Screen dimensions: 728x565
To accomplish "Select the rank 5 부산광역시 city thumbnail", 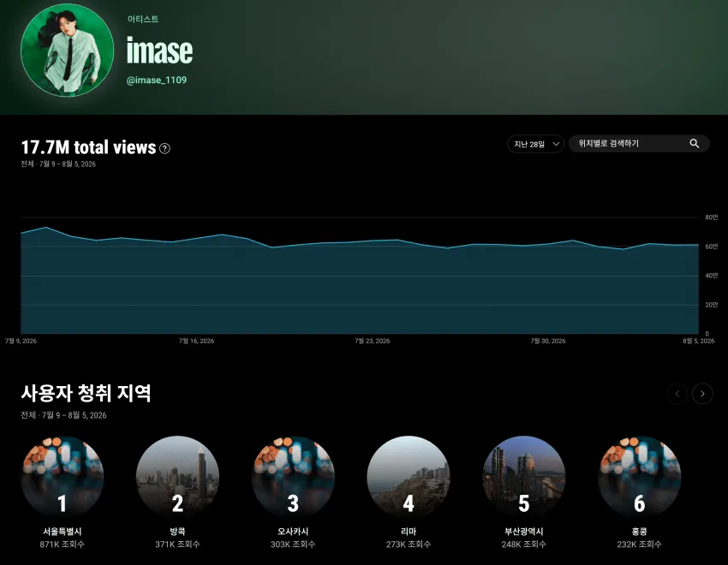I will click(x=523, y=477).
